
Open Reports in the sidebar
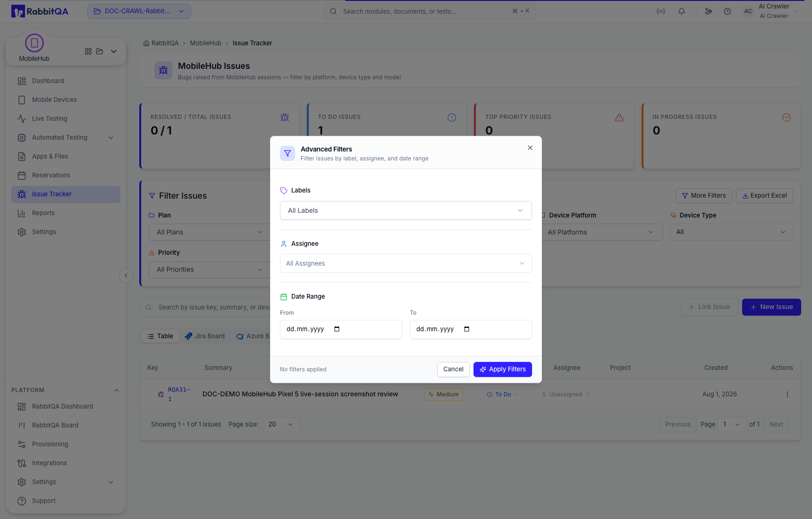click(66, 213)
